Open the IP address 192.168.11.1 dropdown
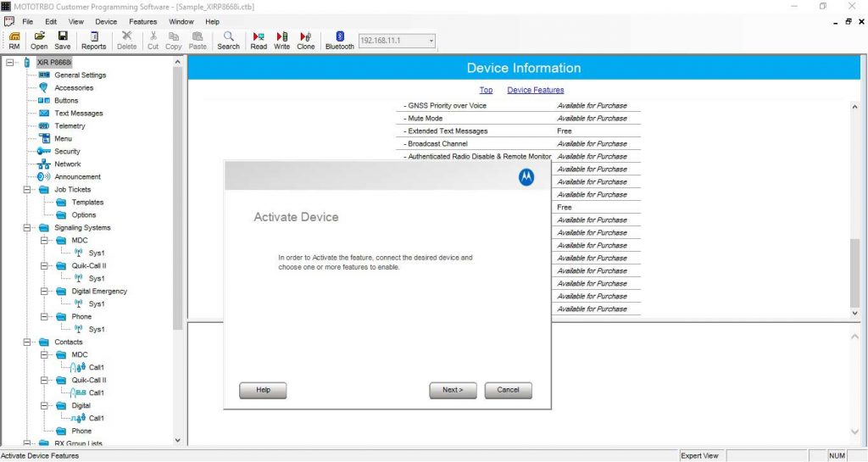The width and height of the screenshot is (868, 462). coord(431,41)
